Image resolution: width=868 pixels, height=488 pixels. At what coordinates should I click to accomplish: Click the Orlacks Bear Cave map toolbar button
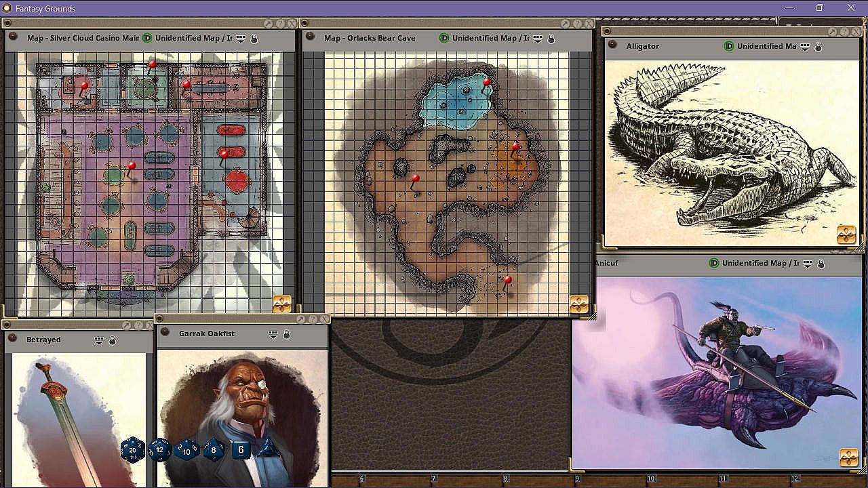[x=578, y=304]
